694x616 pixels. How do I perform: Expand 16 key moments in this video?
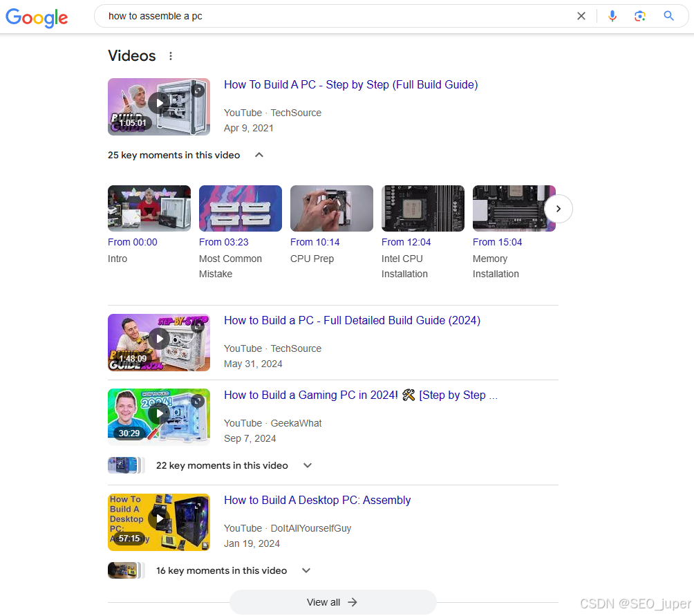pos(306,570)
